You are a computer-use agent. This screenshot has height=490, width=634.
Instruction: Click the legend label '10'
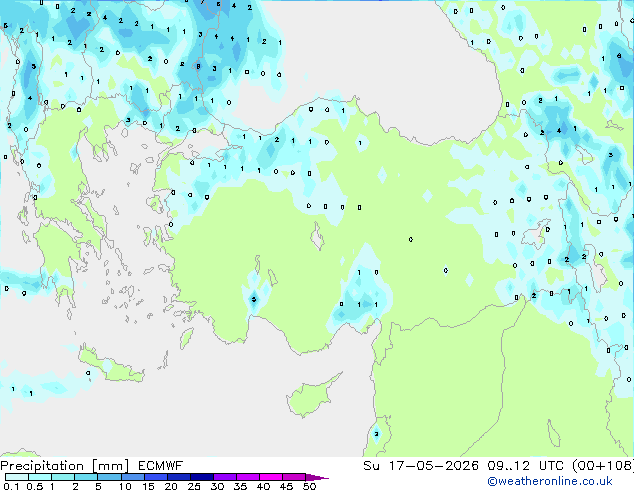125,486
